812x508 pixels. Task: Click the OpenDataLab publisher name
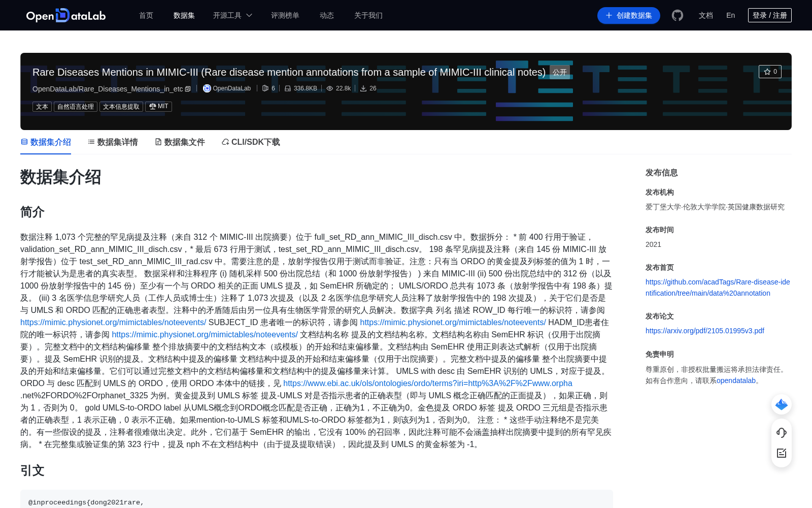(231, 88)
